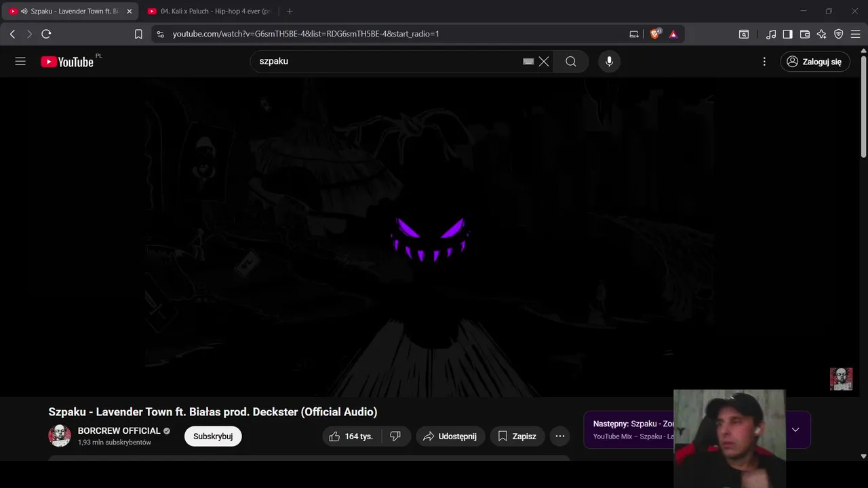The height and width of the screenshot is (488, 868).
Task: Click Udostępnij share button
Action: pos(451,436)
